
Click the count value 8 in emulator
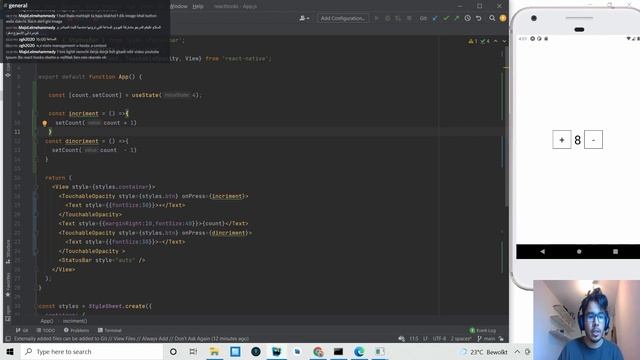click(578, 140)
